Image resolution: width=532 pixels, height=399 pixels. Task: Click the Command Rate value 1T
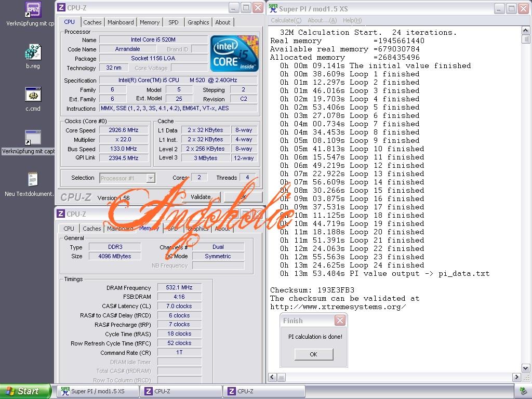coord(179,353)
